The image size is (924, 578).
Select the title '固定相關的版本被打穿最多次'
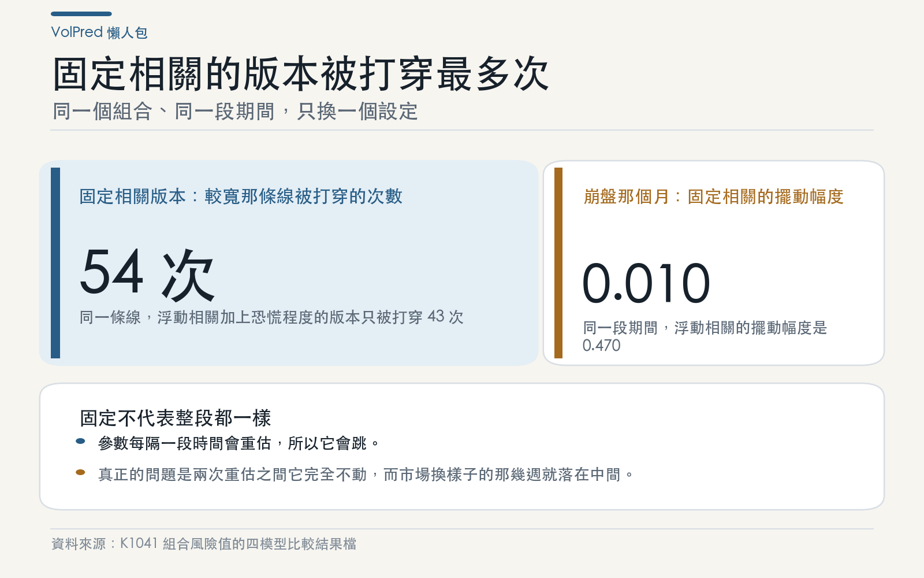(x=301, y=74)
